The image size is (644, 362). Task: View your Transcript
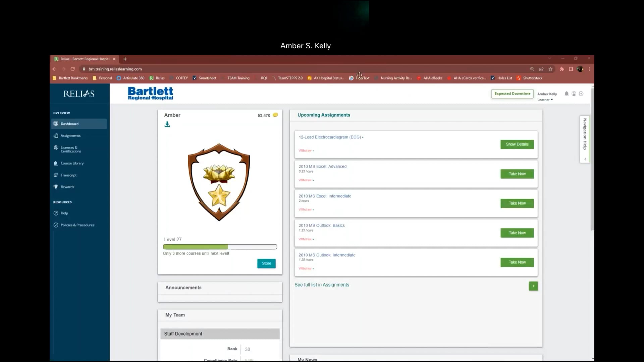(x=69, y=175)
